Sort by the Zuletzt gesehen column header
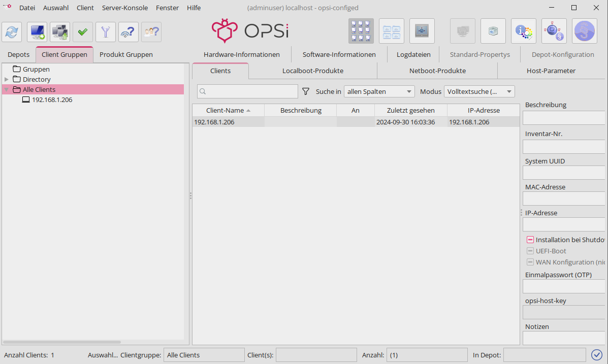This screenshot has height=364, width=608. [410, 110]
